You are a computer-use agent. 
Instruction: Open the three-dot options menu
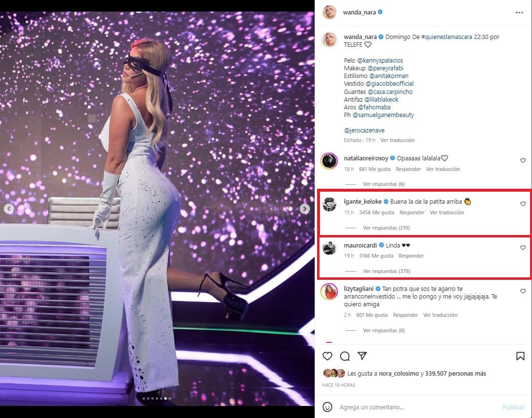click(519, 13)
